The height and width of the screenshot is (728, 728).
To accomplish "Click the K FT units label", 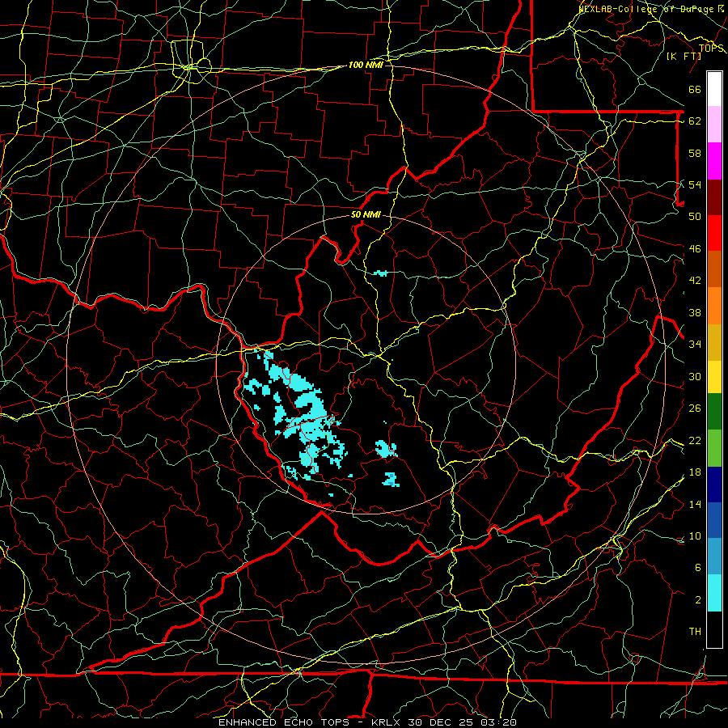I will (684, 56).
